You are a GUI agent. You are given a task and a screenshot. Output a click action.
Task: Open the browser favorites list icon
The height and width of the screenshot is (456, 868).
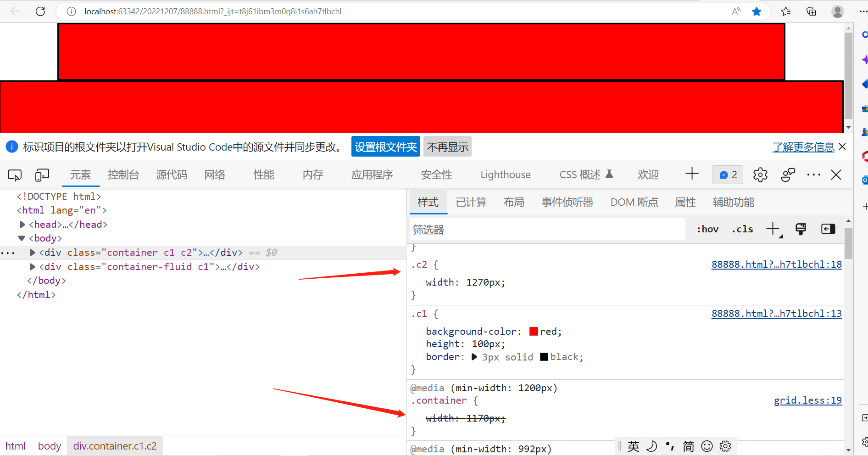(786, 11)
